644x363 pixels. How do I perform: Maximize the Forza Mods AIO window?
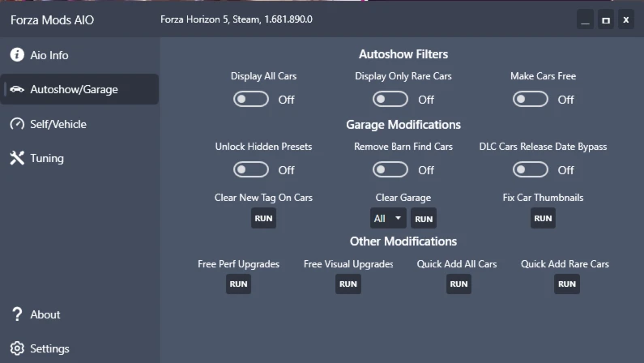coord(606,19)
